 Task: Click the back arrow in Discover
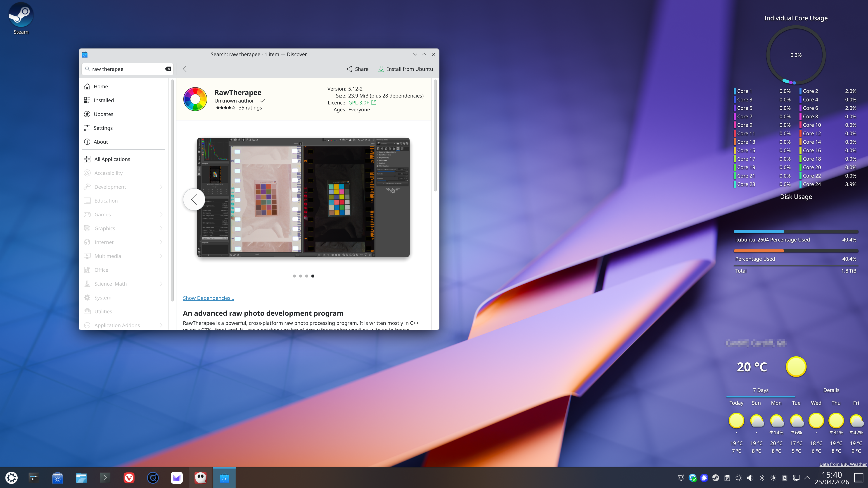(185, 69)
